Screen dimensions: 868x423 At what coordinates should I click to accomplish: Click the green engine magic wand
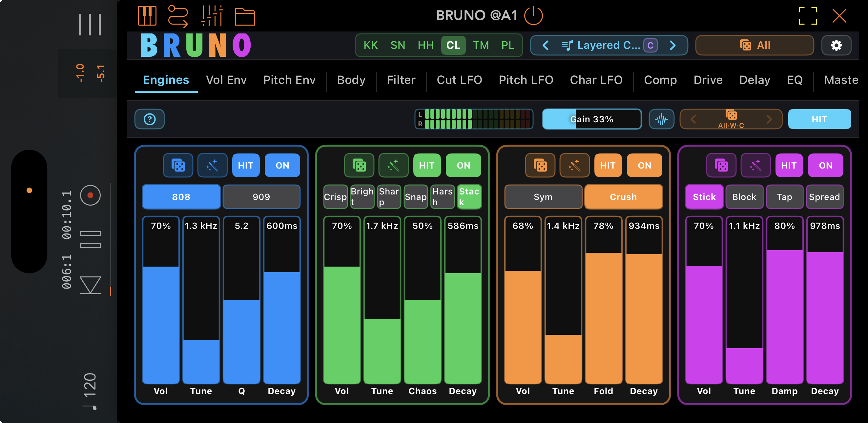pos(393,165)
